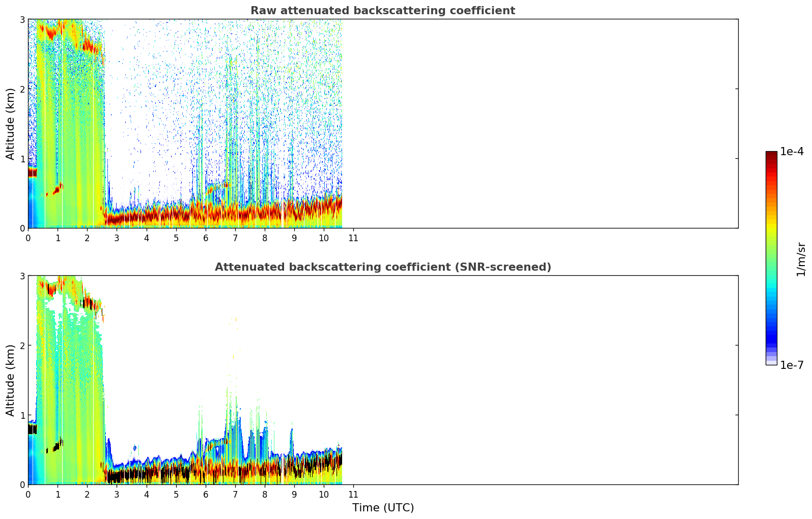
Task: Click hour 7 tick on bottom plot
Action: tap(235, 495)
